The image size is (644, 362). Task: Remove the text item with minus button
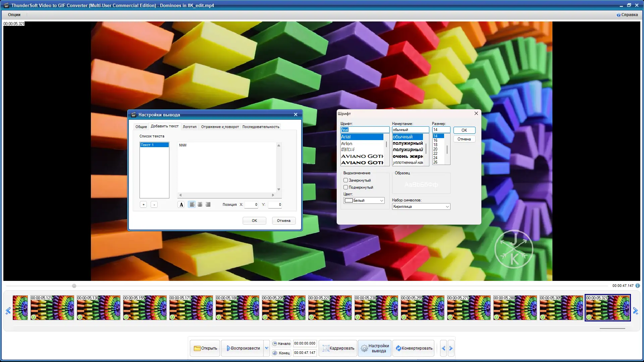click(x=154, y=204)
